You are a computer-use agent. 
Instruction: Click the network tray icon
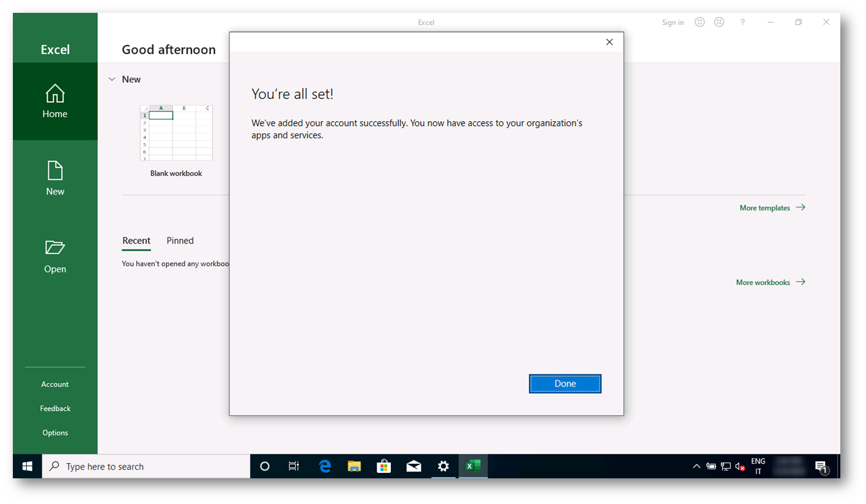coord(726,466)
